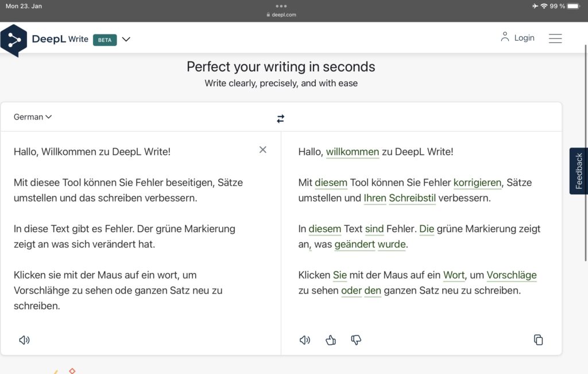Tap the three dots multitasking control
This screenshot has width=588, height=374.
pos(281,6)
